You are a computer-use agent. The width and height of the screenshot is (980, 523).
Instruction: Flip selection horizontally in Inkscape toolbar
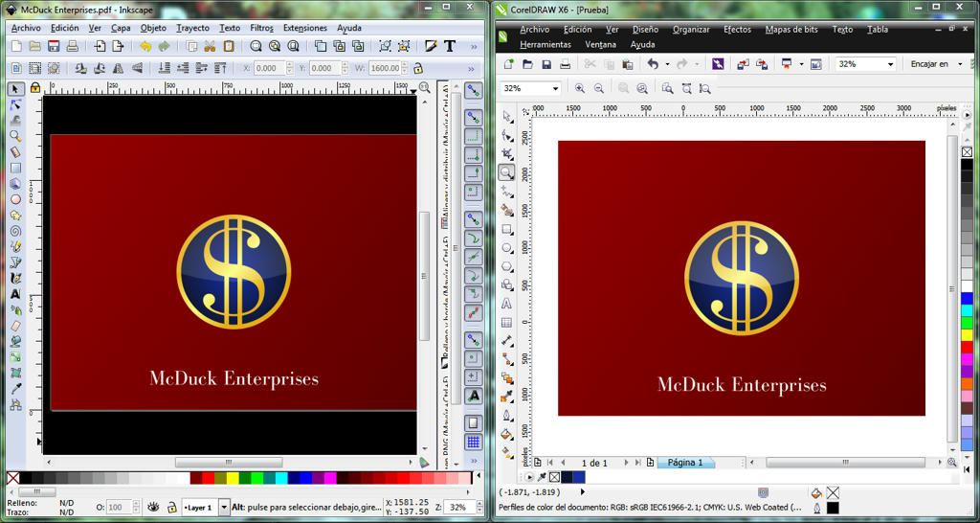coord(119,68)
